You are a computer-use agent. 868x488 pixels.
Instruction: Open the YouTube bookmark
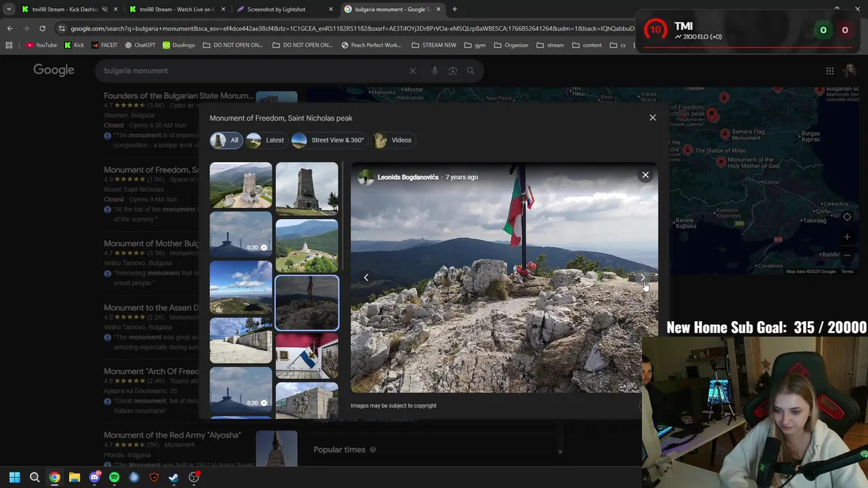(x=41, y=45)
